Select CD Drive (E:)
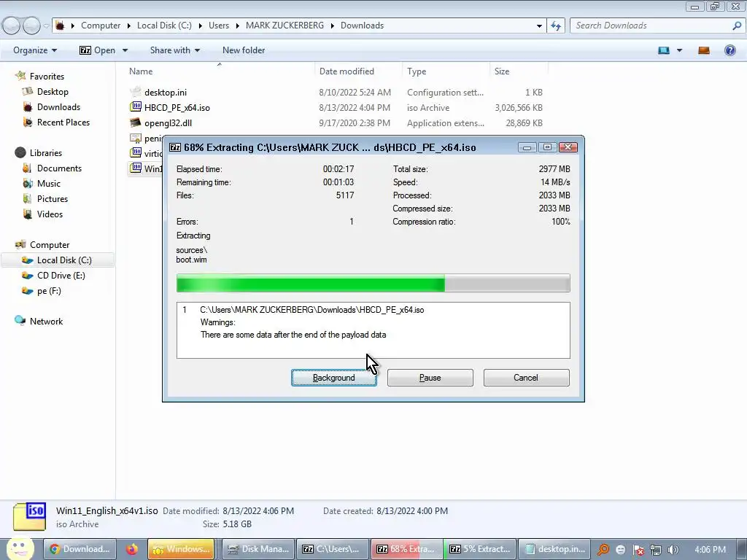This screenshot has width=747, height=560. click(x=61, y=275)
